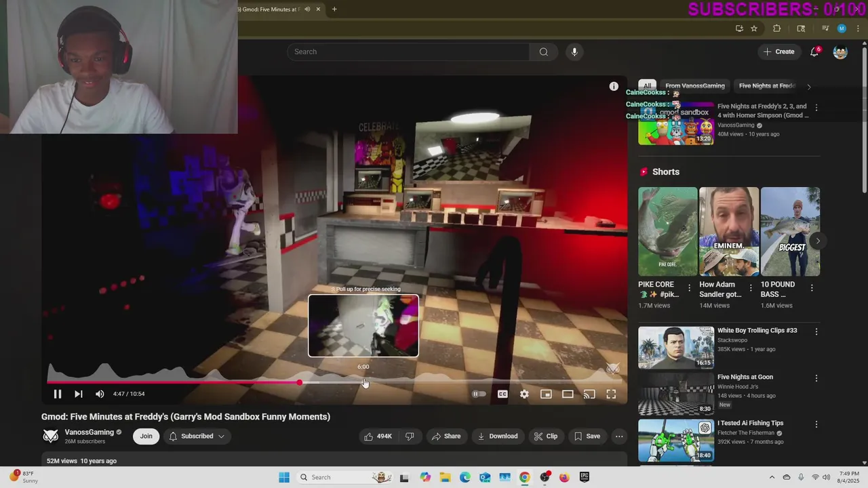Switch the player to miniplayer mode
868x488 pixels.
[546, 394]
